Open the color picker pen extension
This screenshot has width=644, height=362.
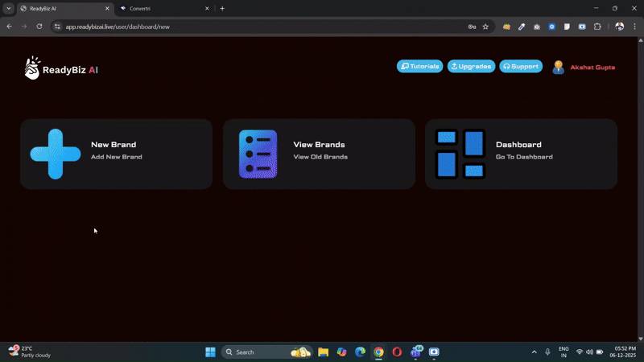coord(522,27)
